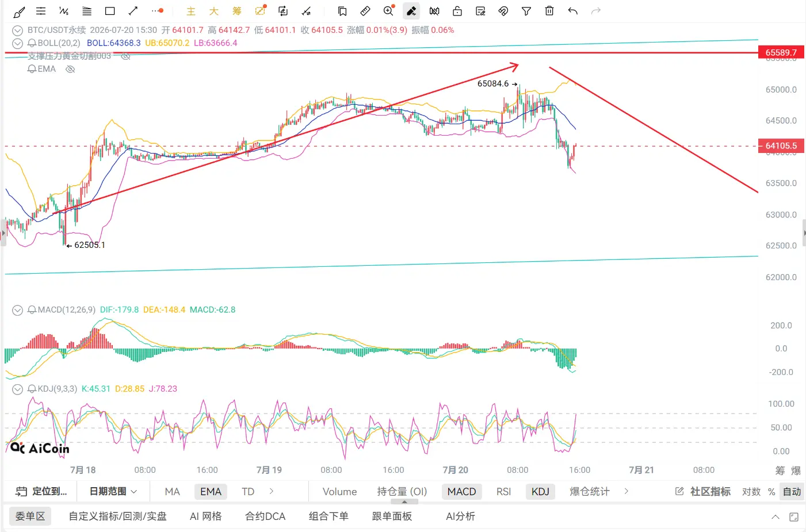The image size is (806, 532).
Task: Open the multi-line text/list drawing tool
Action: pos(87,11)
